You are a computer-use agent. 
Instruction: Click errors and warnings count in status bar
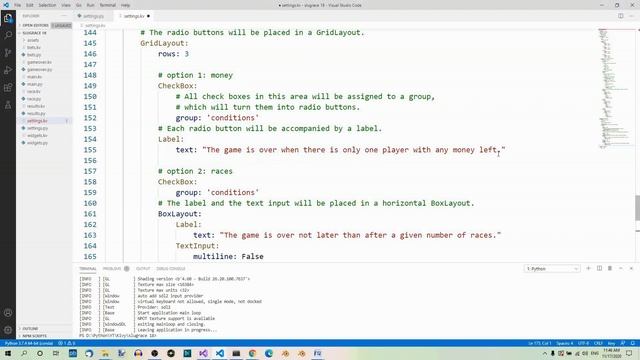(x=66, y=343)
